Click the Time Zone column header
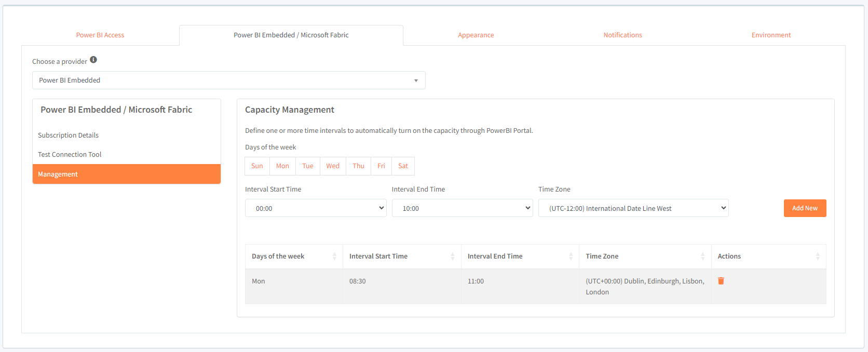Image resolution: width=868 pixels, height=352 pixels. point(645,256)
